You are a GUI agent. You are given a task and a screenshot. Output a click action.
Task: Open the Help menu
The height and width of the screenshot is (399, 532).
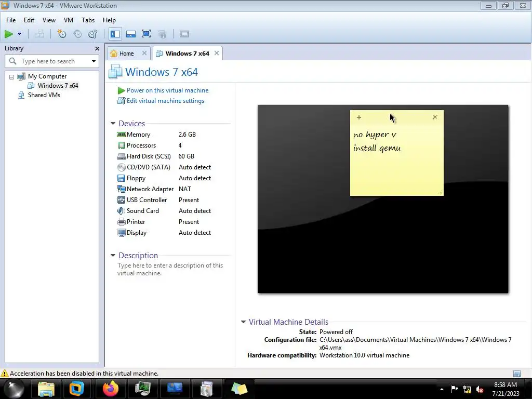pyautogui.click(x=109, y=20)
